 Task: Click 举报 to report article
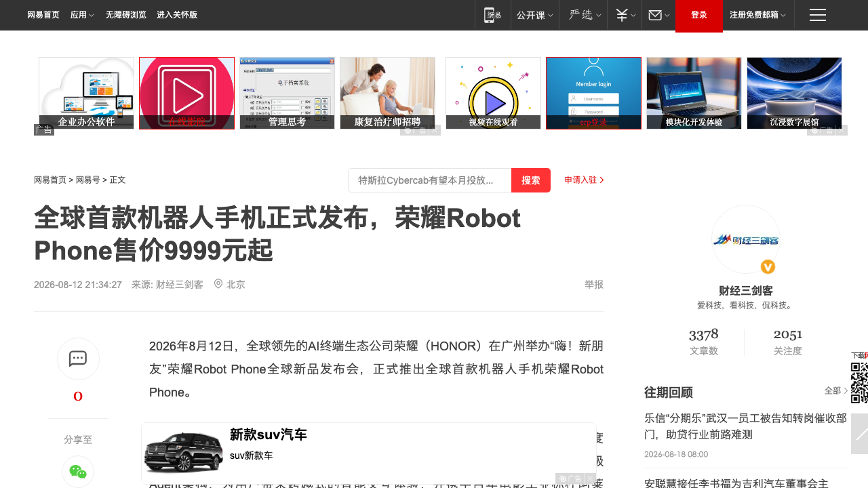(x=594, y=285)
